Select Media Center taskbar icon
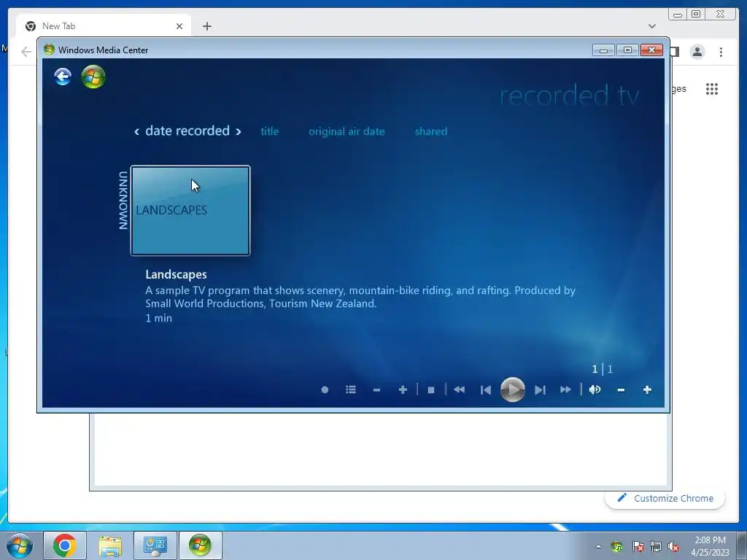747x560 pixels. (200, 545)
